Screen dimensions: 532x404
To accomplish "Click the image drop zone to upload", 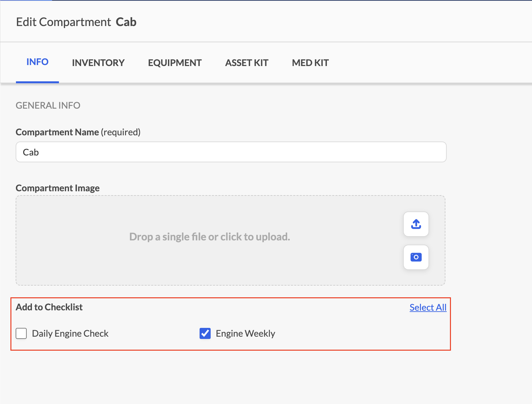I will coord(231,240).
